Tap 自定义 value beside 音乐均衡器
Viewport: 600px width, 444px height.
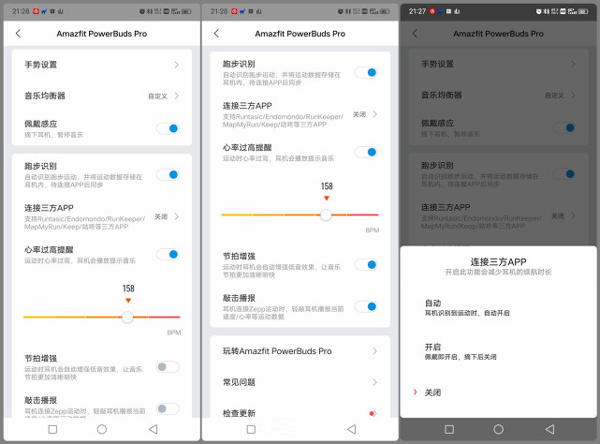click(x=158, y=96)
